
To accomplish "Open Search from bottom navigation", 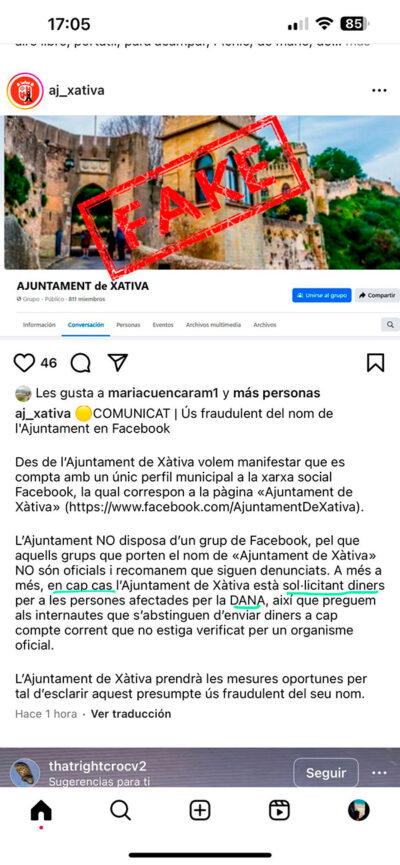I will [120, 810].
